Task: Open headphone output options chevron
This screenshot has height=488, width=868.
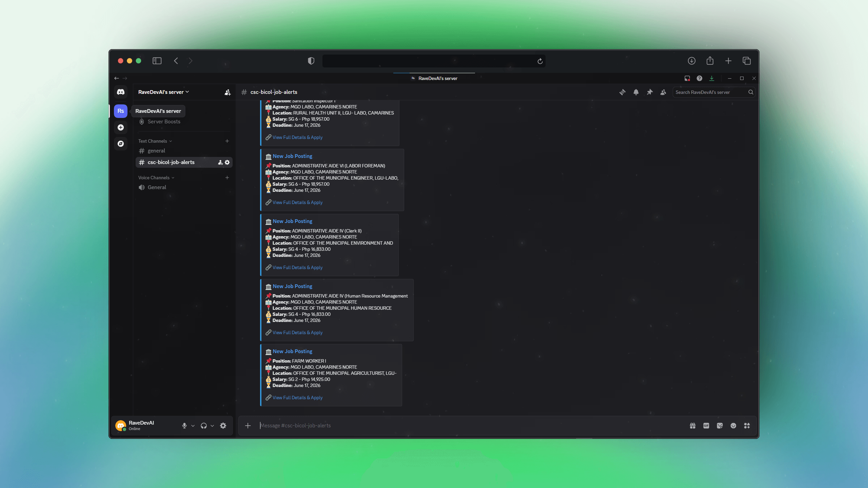Action: [212, 426]
